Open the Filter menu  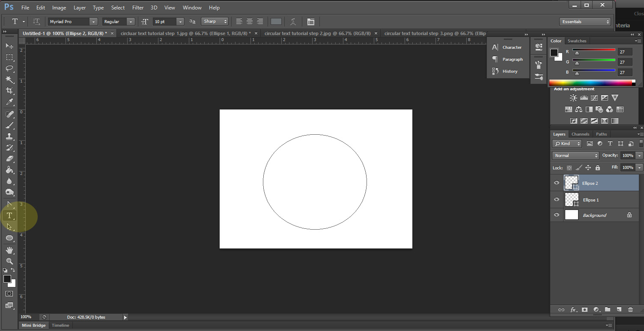(138, 8)
